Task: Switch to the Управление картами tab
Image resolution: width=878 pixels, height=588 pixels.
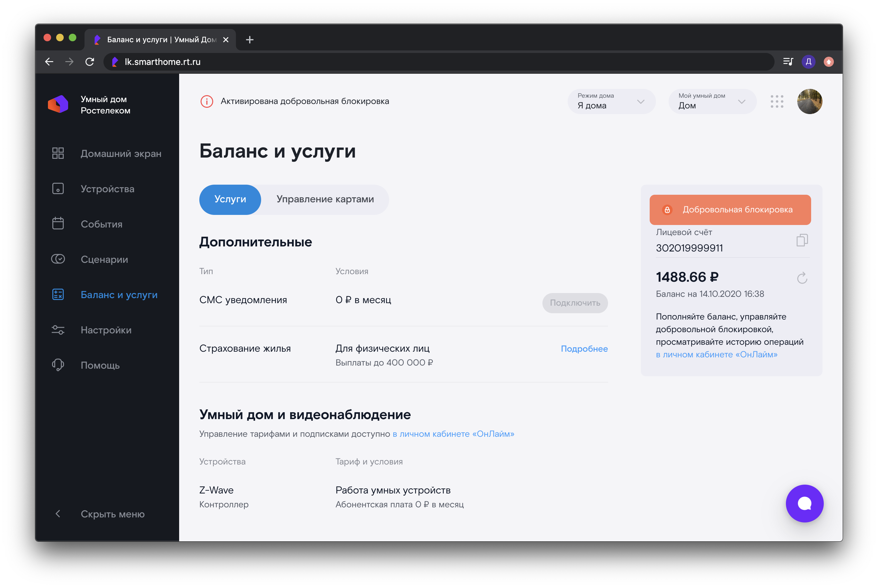Action: 325,199
